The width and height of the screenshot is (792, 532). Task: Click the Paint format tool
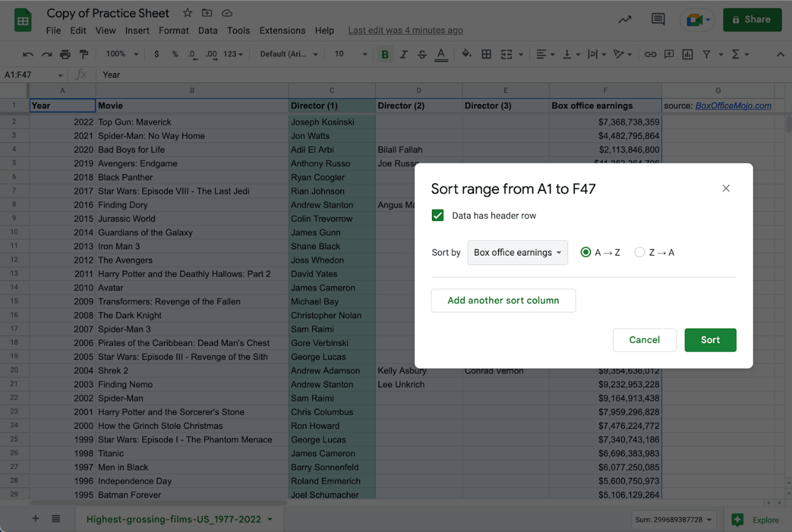click(83, 54)
